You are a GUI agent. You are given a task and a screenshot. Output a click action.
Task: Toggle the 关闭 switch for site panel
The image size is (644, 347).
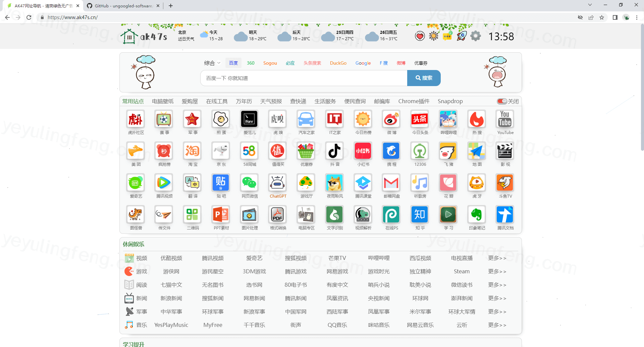502,101
